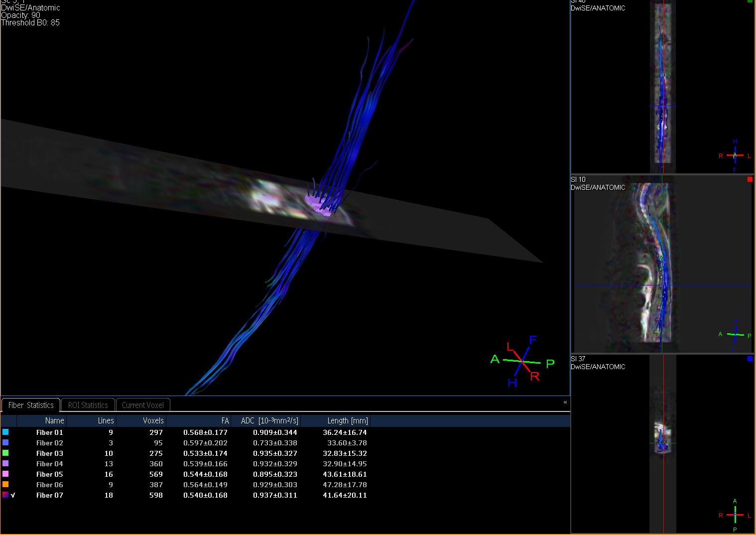Click the green square in coronal view corner
Viewport: 756px width, 535px height.
click(750, 1)
